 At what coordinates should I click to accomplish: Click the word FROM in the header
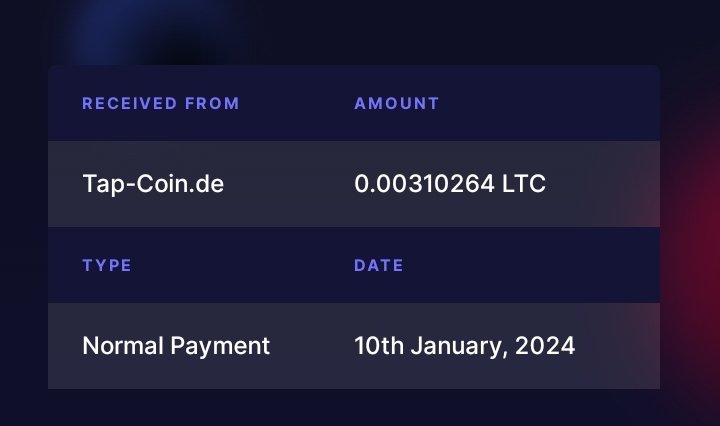212,103
